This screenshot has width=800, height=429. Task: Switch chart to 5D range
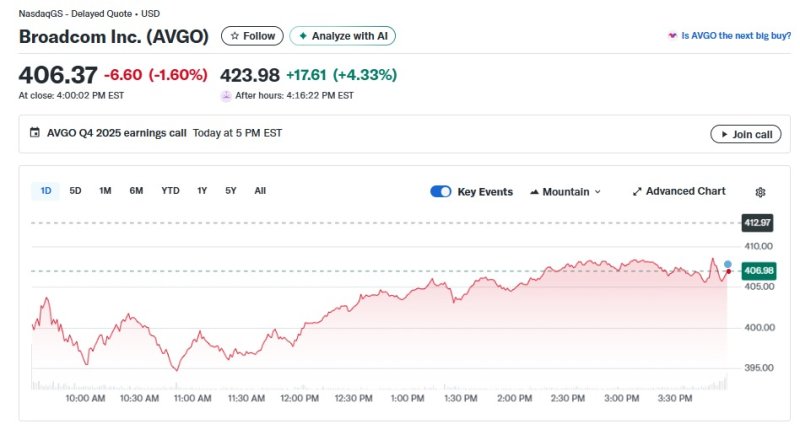pos(75,190)
